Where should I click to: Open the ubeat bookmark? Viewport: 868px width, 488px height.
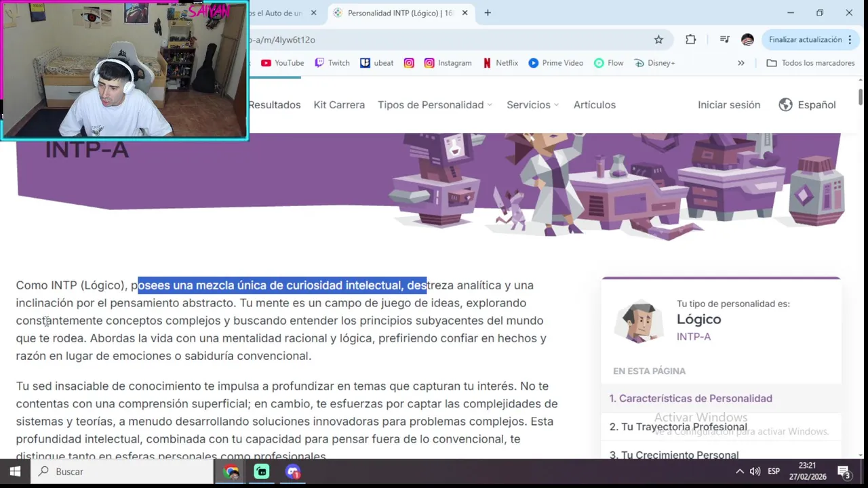(376, 63)
